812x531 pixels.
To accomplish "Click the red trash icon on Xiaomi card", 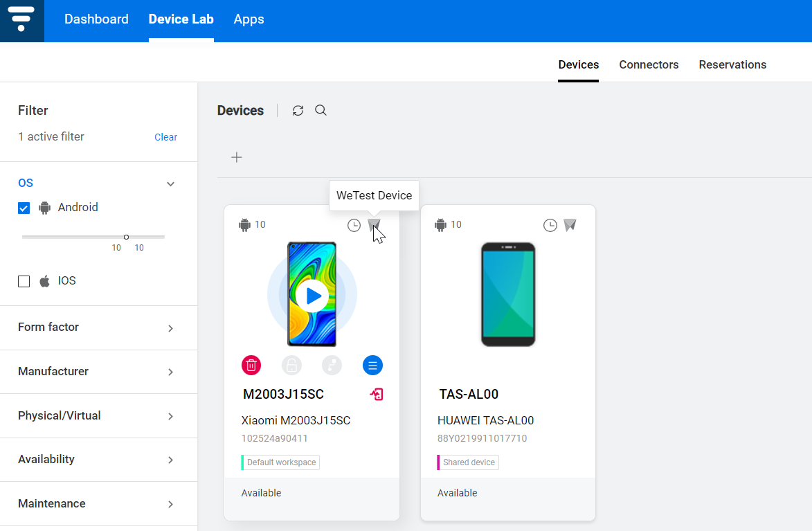I will 251,365.
